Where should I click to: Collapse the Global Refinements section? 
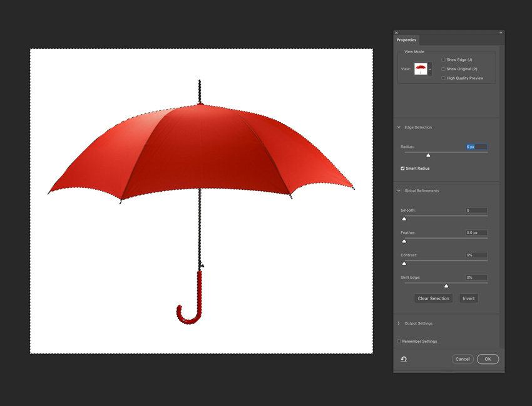399,190
